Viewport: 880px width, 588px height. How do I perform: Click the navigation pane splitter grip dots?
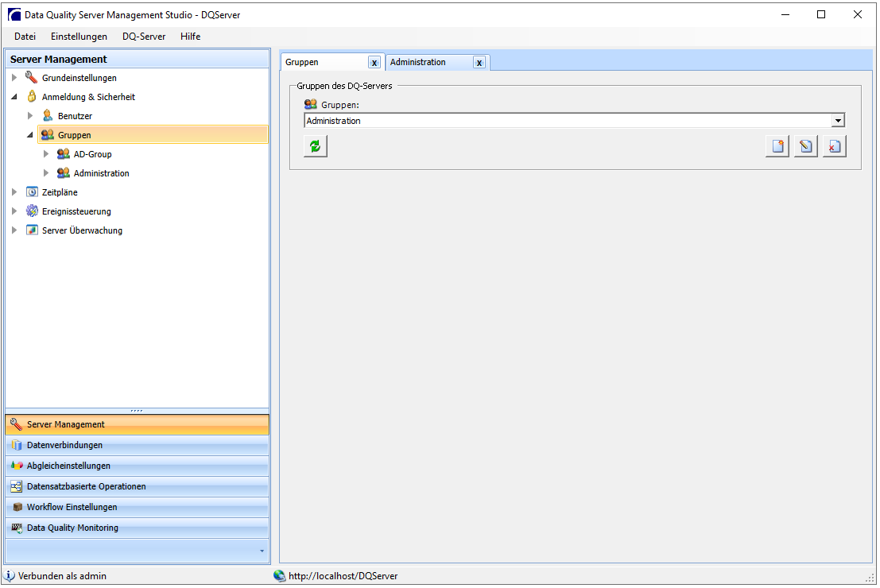pos(137,411)
